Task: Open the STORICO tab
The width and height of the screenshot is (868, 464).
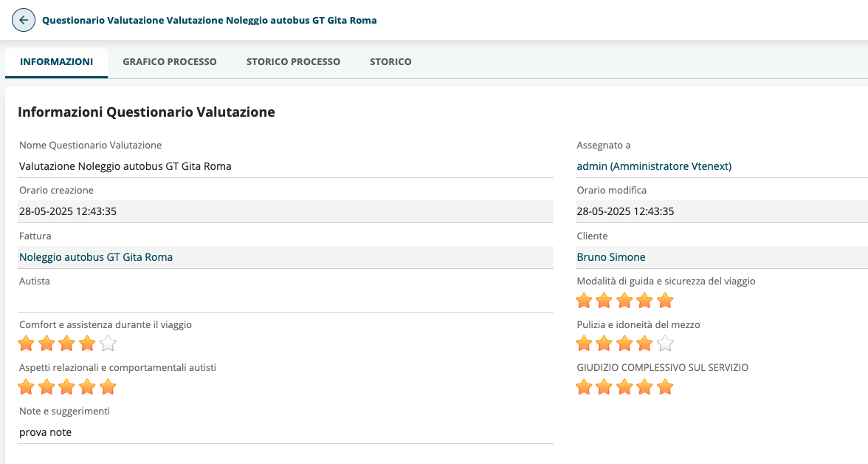Action: coord(390,61)
